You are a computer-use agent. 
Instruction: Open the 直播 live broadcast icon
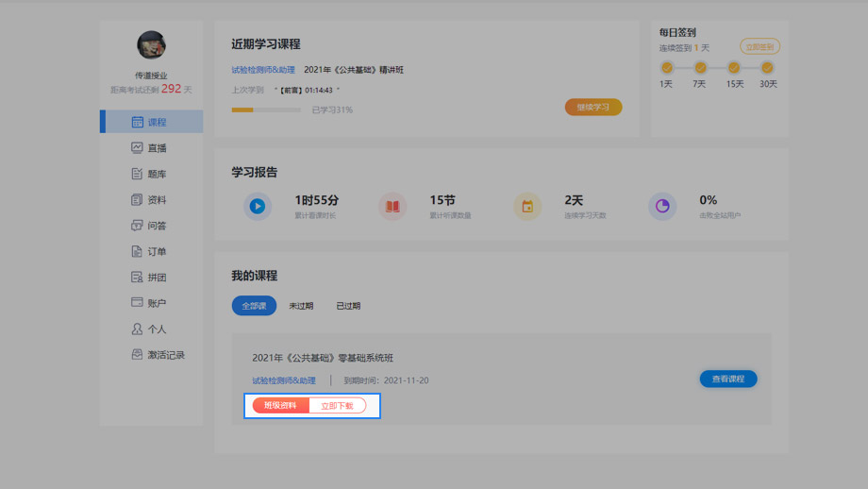pyautogui.click(x=138, y=148)
